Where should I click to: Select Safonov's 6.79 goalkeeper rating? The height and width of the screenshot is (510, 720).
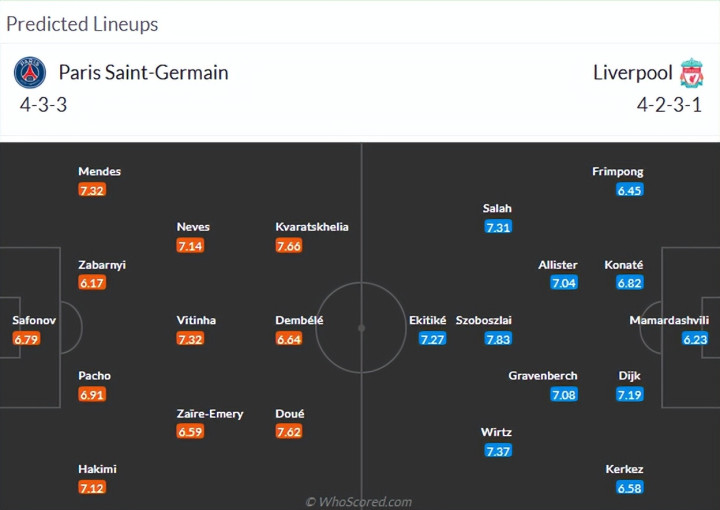(26, 339)
